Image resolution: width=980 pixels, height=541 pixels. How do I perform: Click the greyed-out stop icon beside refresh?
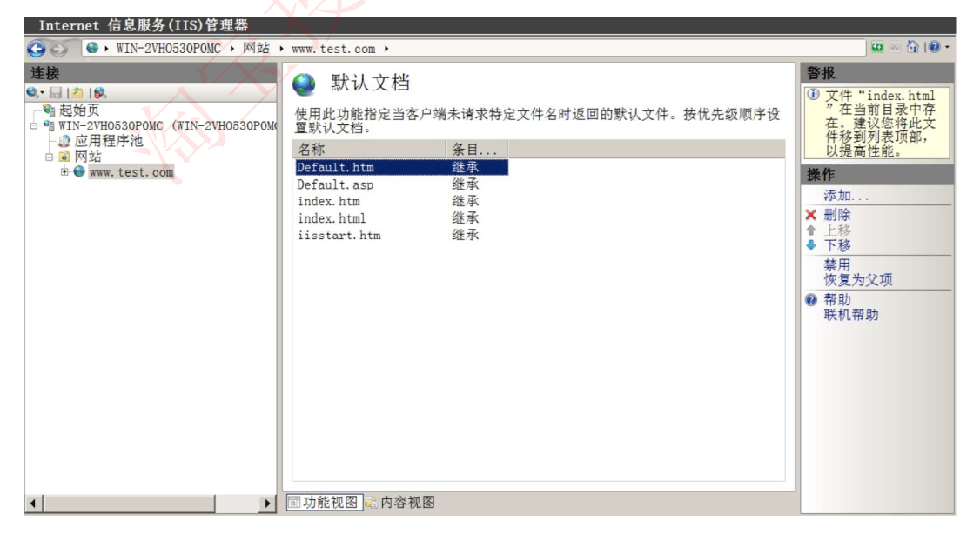(895, 47)
